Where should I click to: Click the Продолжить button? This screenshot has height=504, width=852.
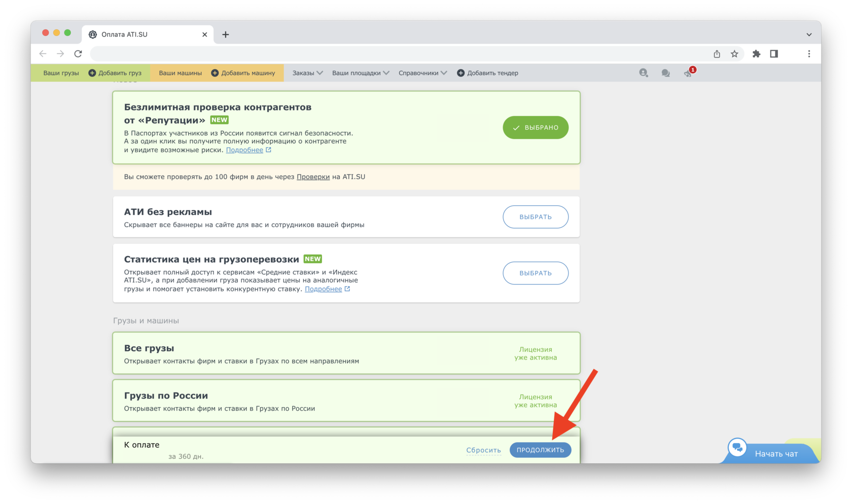tap(540, 450)
